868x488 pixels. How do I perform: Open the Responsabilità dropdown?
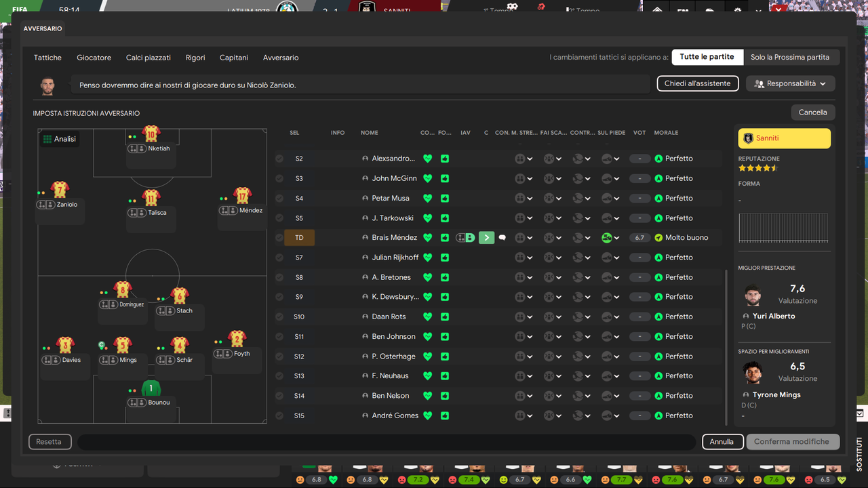tap(791, 83)
